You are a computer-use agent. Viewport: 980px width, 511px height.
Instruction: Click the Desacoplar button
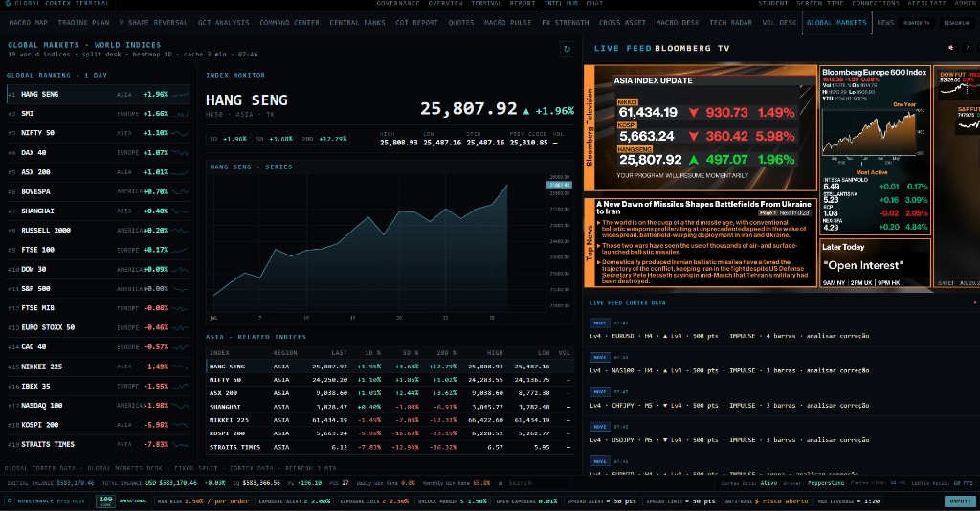coord(957,23)
